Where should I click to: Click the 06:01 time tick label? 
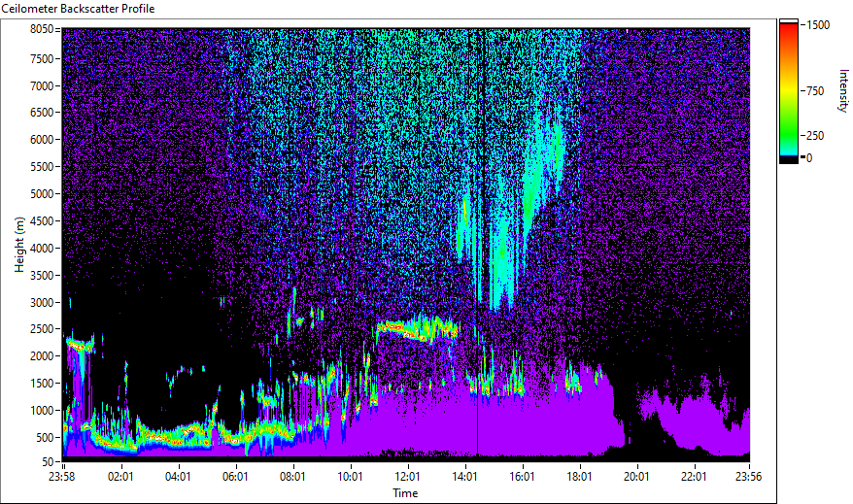[235, 477]
